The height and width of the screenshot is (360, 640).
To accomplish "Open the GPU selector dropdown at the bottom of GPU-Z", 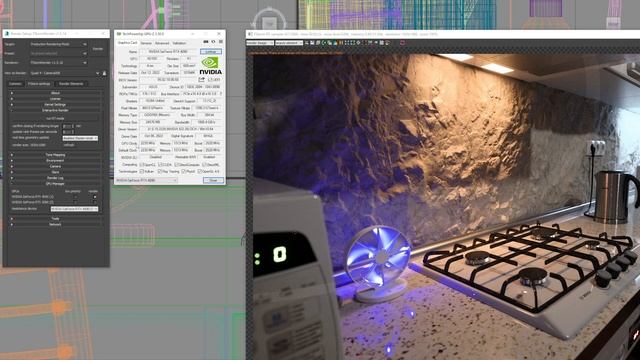I will pyautogui.click(x=146, y=180).
